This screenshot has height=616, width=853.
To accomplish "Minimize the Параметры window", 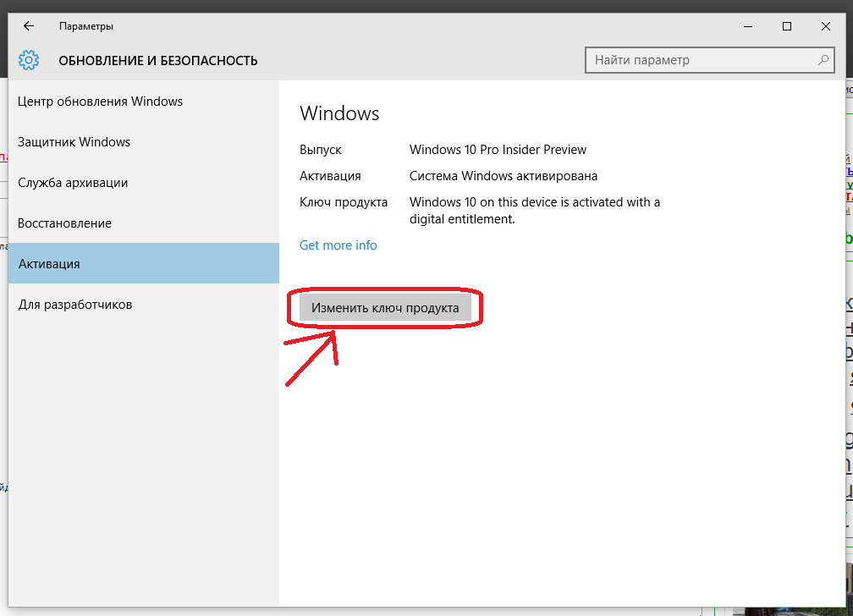I will tap(748, 26).
